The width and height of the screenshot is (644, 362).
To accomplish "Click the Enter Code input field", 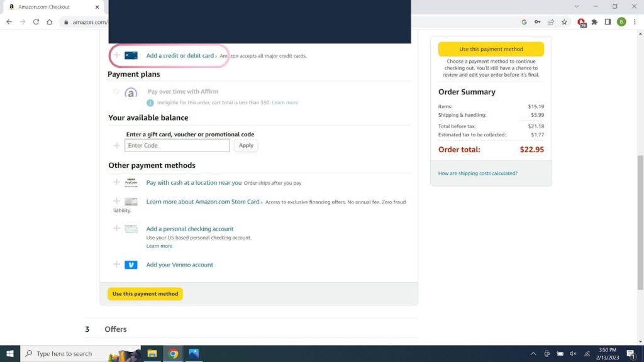I will [177, 146].
